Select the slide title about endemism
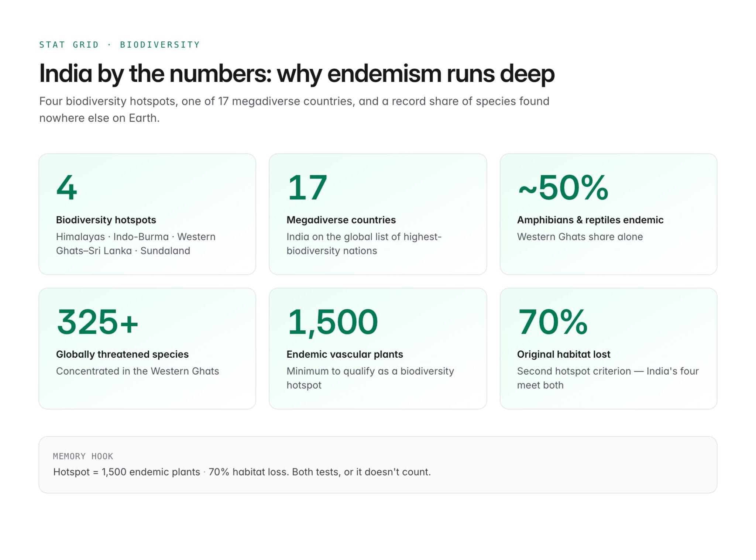 click(297, 73)
